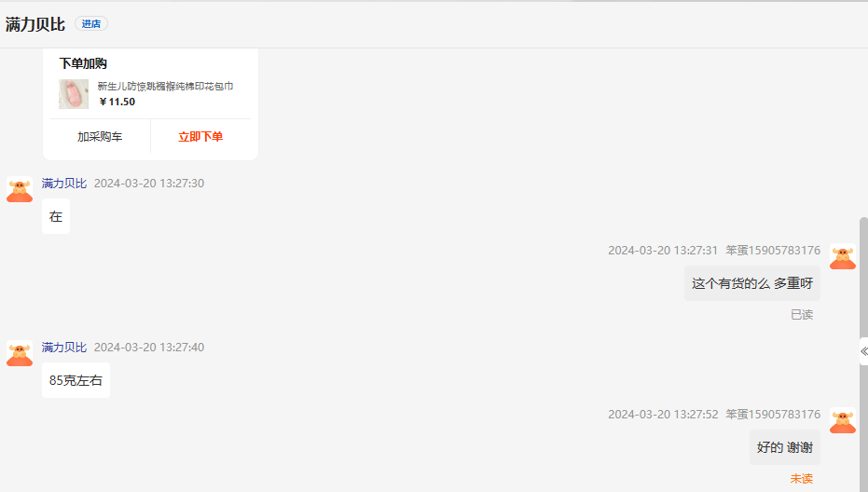This screenshot has height=492, width=868.
Task: Select the 85克左右 reply bubble
Action: (x=76, y=380)
